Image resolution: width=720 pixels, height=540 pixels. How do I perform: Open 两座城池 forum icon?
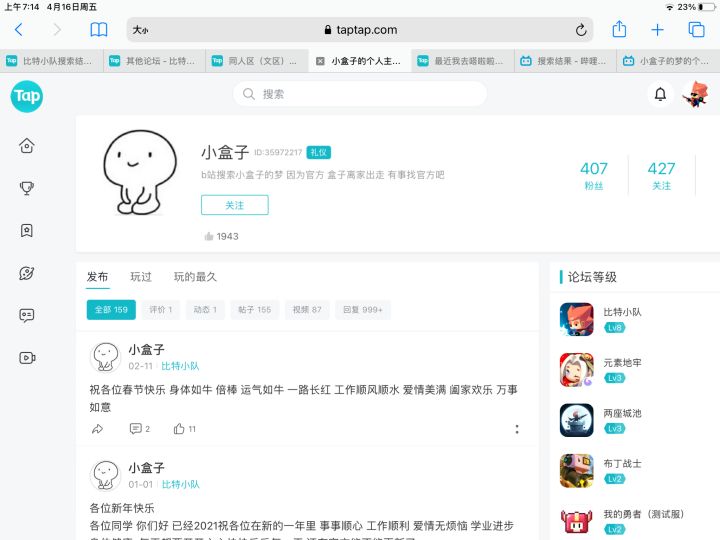[x=577, y=420]
